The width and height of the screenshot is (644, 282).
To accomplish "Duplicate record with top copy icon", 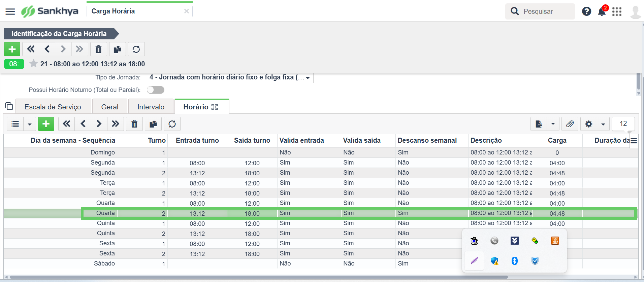I will 117,49.
